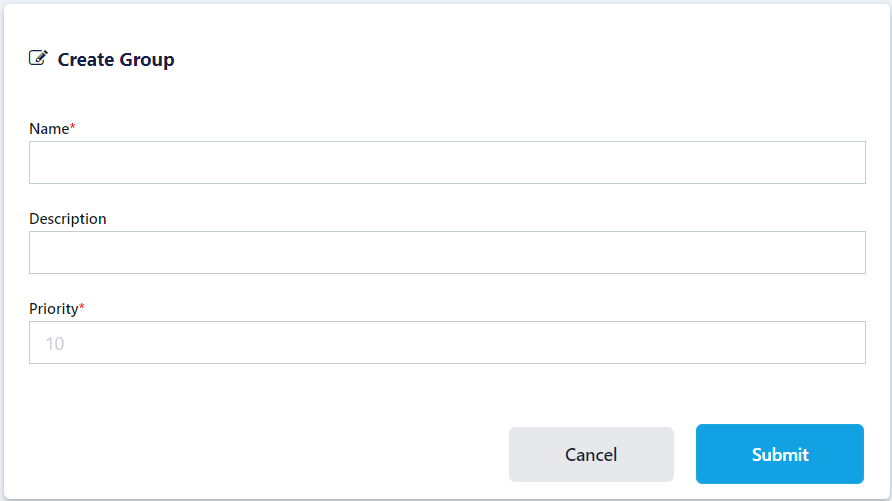This screenshot has width=892, height=501.
Task: Click the edit pencil icon beside Create Group
Action: click(38, 58)
